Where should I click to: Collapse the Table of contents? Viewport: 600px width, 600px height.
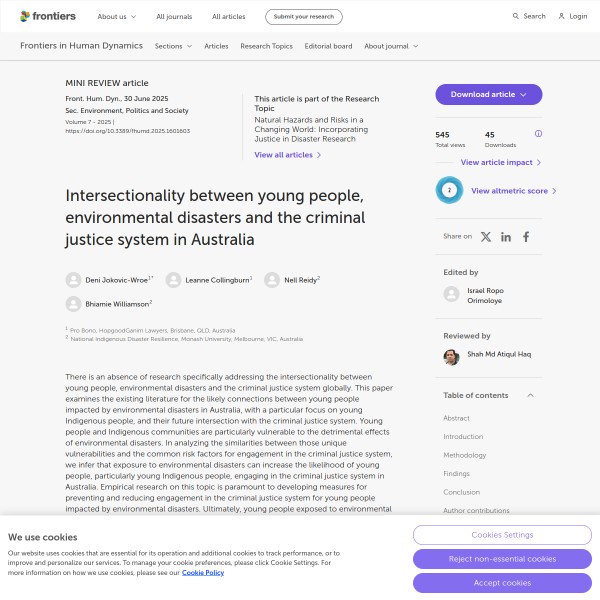click(530, 395)
